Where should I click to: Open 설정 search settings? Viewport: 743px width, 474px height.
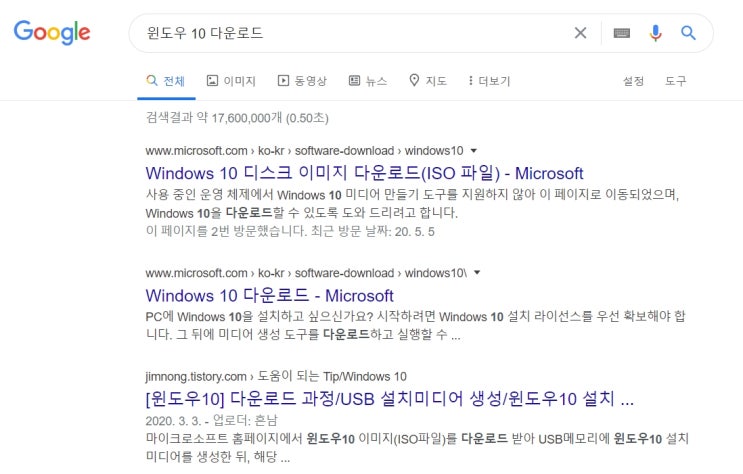(633, 81)
